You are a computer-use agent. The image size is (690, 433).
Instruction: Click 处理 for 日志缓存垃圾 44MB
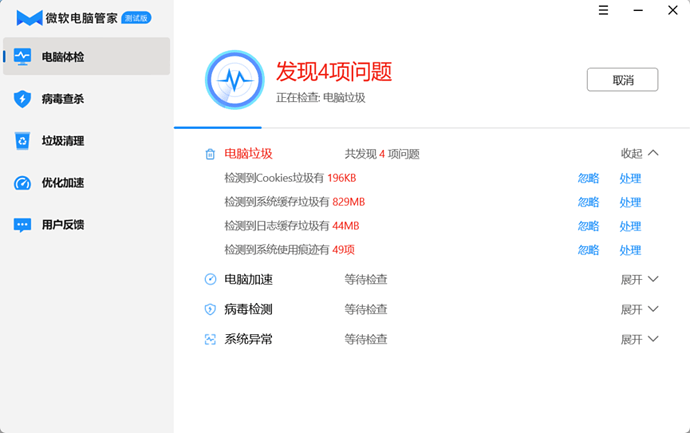630,226
